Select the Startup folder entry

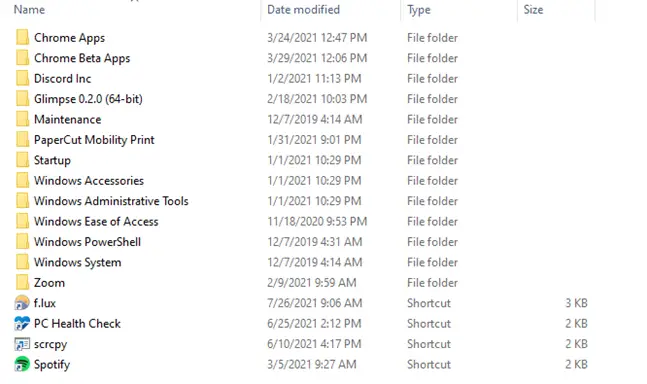(52, 160)
